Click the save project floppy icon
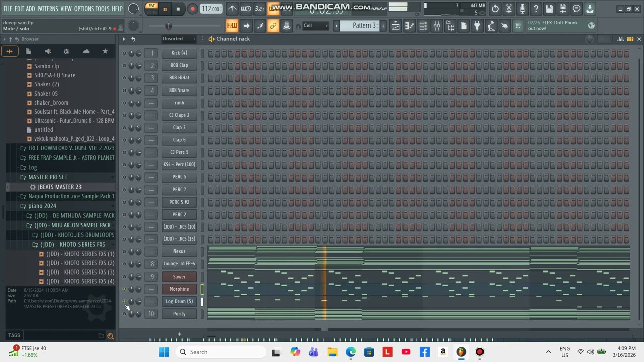Viewport: 644px width, 362px height. pos(549,9)
